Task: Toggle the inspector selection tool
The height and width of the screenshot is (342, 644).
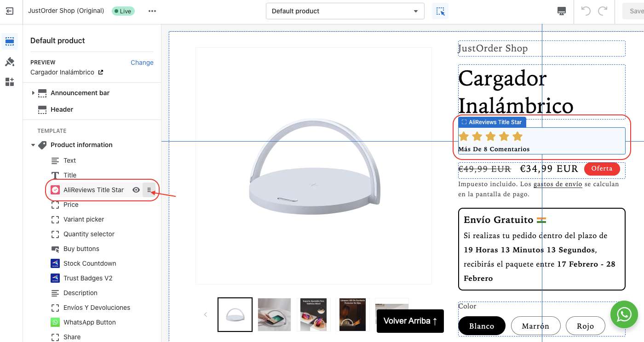Action: [440, 11]
